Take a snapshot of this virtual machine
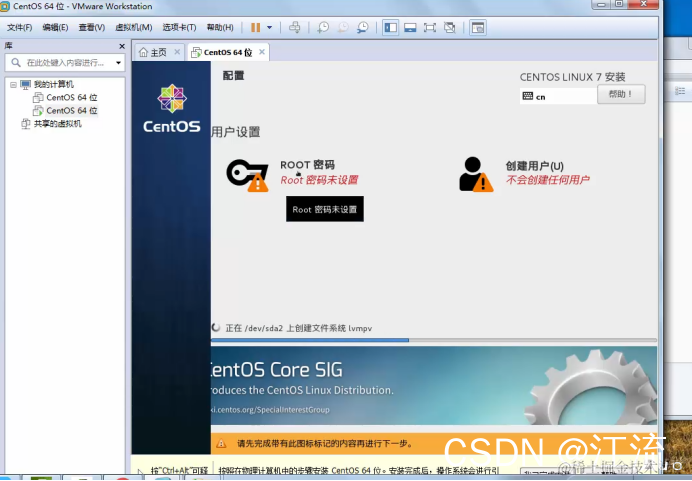 point(323,27)
